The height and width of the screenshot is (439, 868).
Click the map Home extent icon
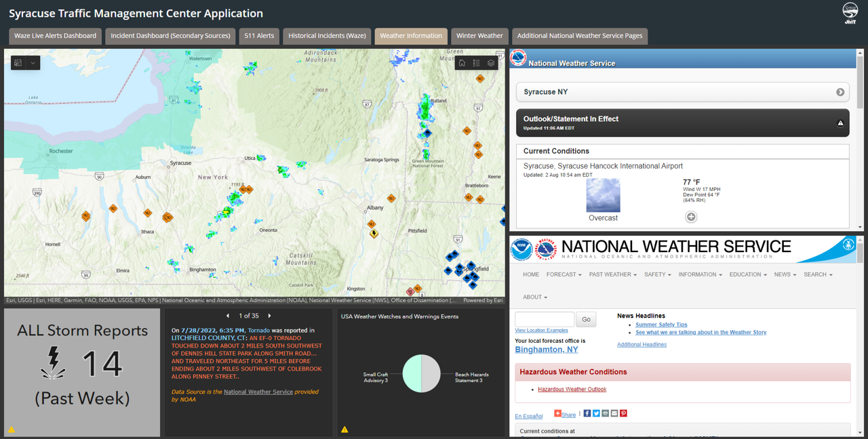(x=462, y=63)
